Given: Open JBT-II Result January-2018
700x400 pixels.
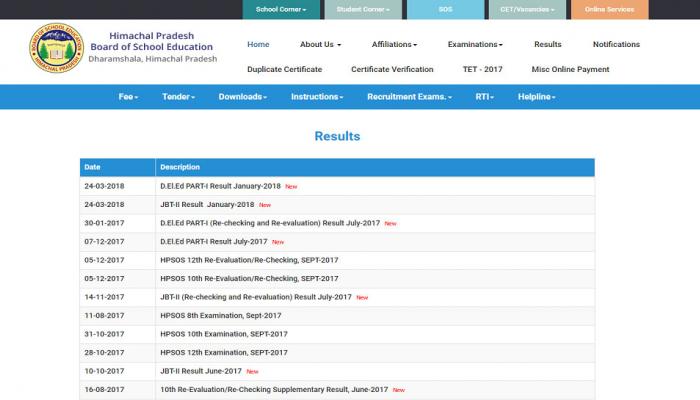Looking at the screenshot, I should pos(207,204).
